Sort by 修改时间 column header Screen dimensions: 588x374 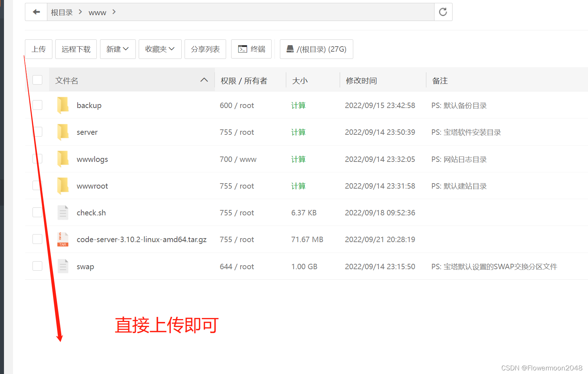click(x=361, y=81)
